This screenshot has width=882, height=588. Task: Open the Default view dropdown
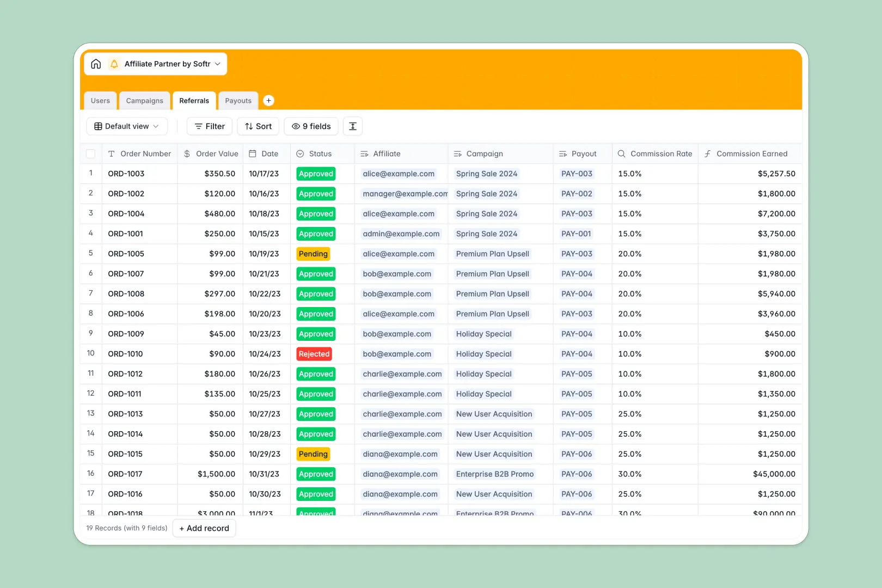pos(126,126)
